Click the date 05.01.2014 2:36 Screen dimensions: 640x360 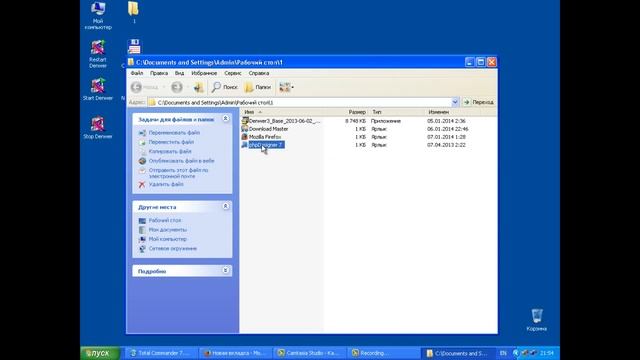[x=446, y=121]
